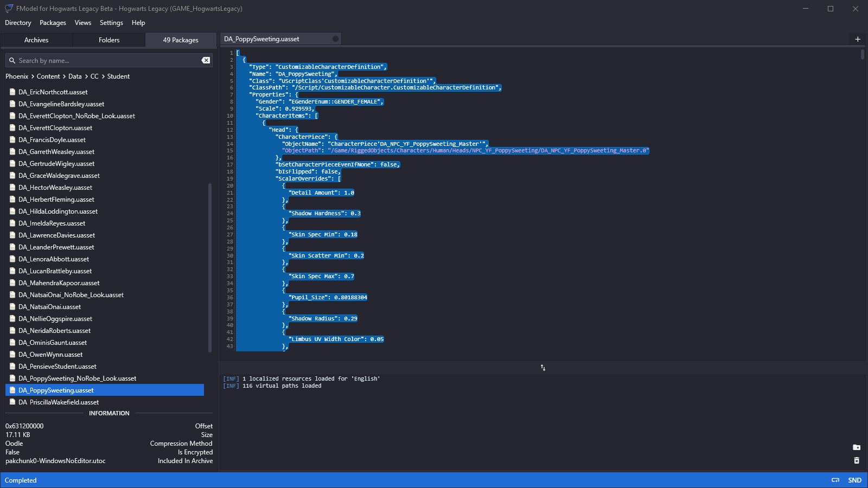Screen dimensions: 868x488
Task: Open the Views menu
Action: (83, 23)
